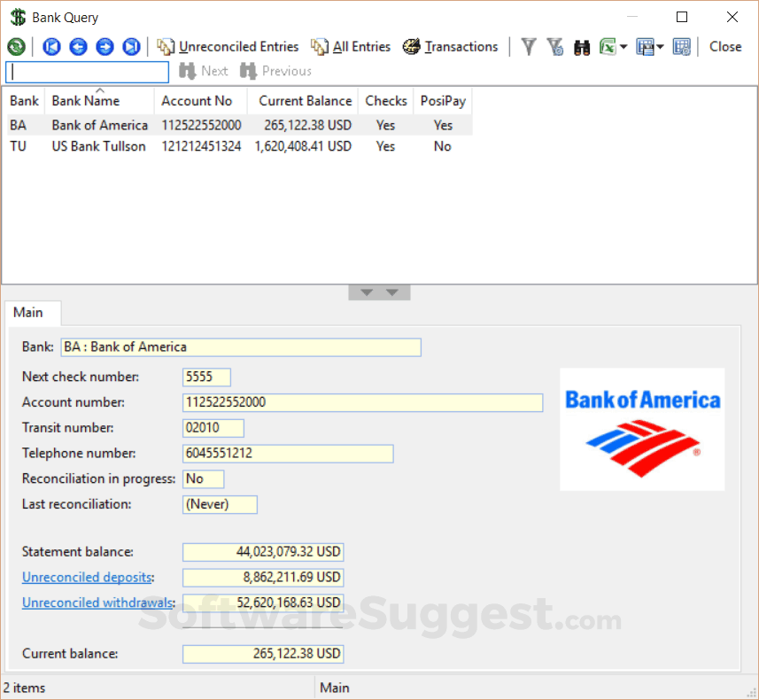Show All Entries from toolbar

351,47
